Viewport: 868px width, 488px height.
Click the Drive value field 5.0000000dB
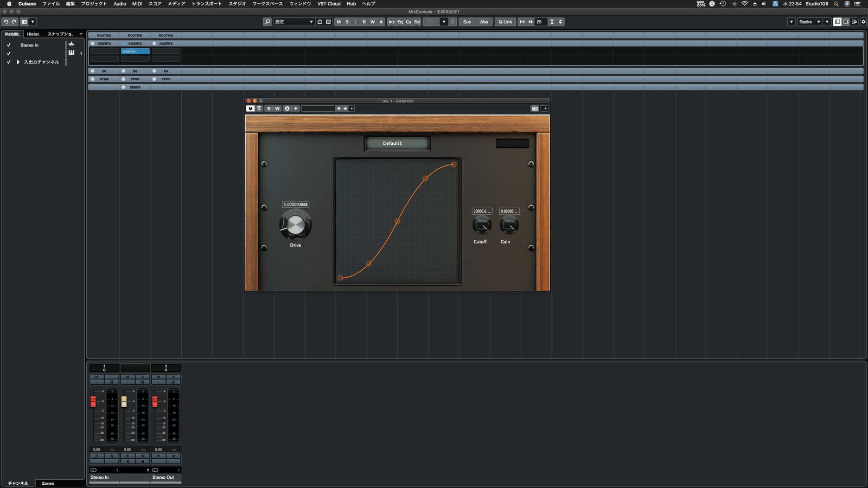pyautogui.click(x=295, y=204)
